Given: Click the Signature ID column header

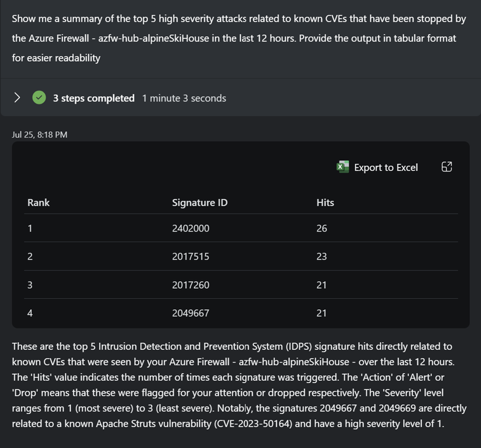Looking at the screenshot, I should point(200,203).
